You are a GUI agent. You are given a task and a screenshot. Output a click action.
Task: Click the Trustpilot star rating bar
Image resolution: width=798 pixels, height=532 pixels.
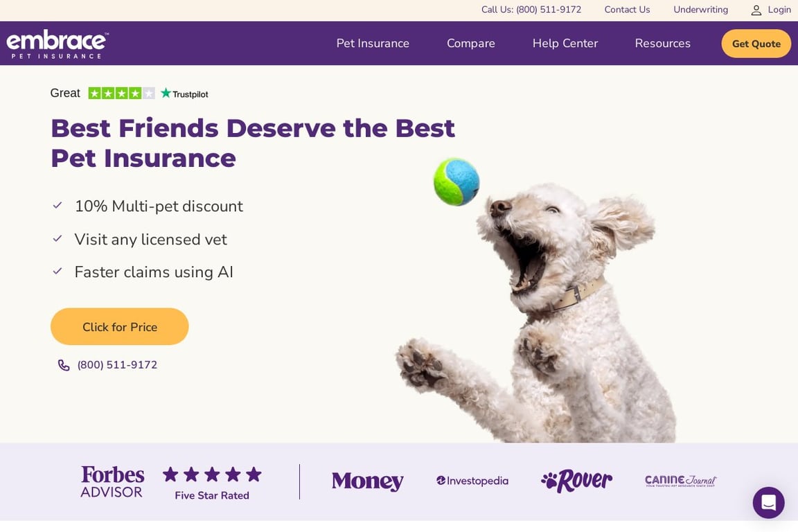121,91
